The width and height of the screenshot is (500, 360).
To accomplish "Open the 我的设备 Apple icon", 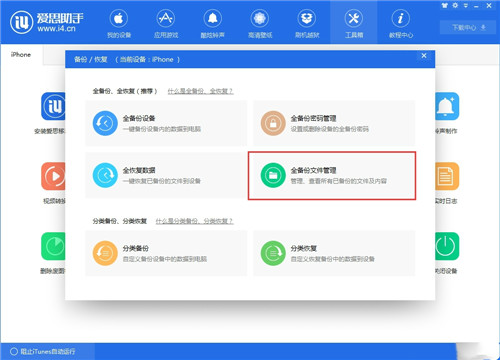I will (119, 18).
